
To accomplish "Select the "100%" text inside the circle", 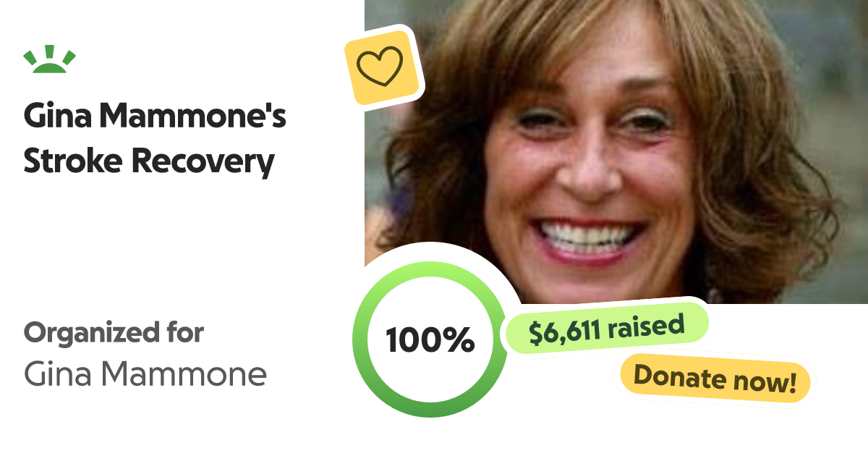I will coord(430,340).
